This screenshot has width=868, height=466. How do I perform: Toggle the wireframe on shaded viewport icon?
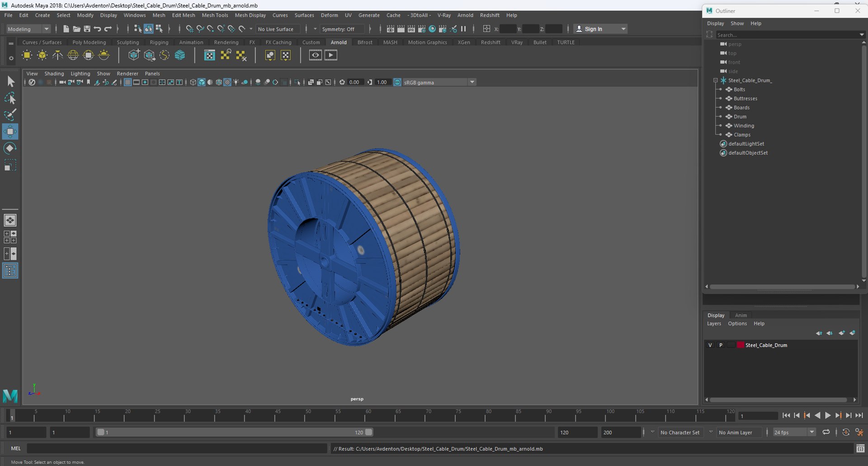click(x=219, y=82)
